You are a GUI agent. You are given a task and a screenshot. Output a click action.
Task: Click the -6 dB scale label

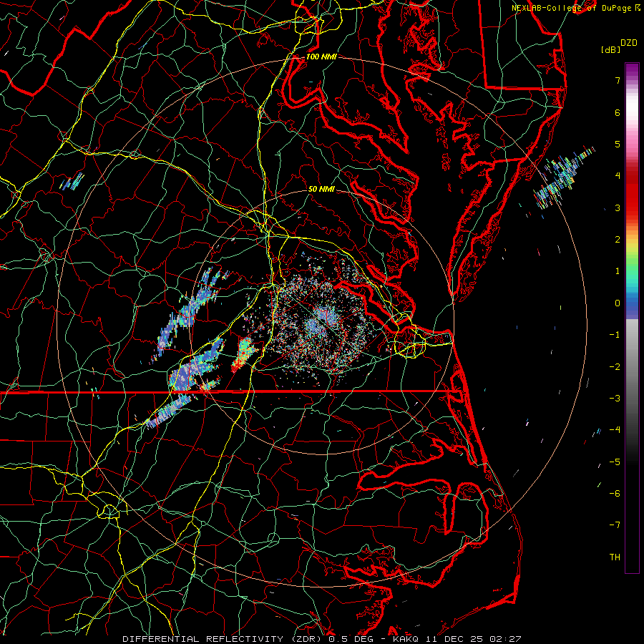tap(615, 494)
